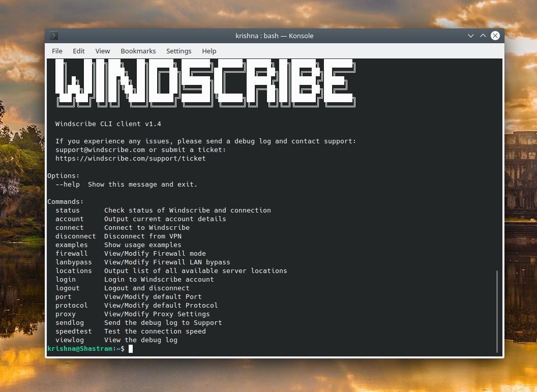Open the keep-above chevron dropdown in title bar

(x=470, y=36)
